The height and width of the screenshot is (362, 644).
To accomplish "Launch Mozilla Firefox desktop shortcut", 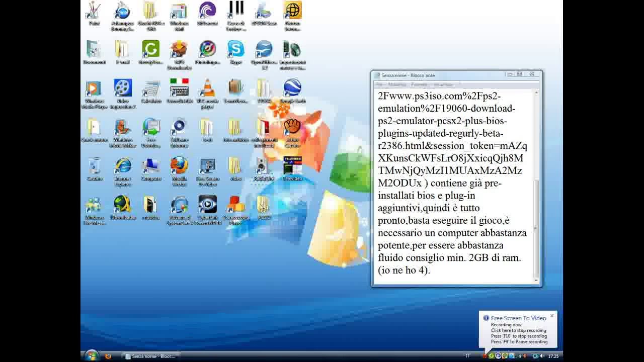I will [x=179, y=172].
